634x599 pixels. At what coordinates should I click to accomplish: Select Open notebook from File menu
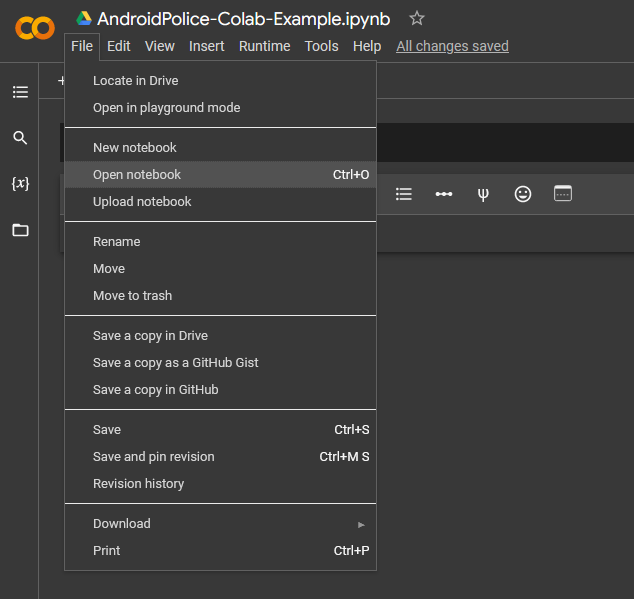(x=137, y=174)
